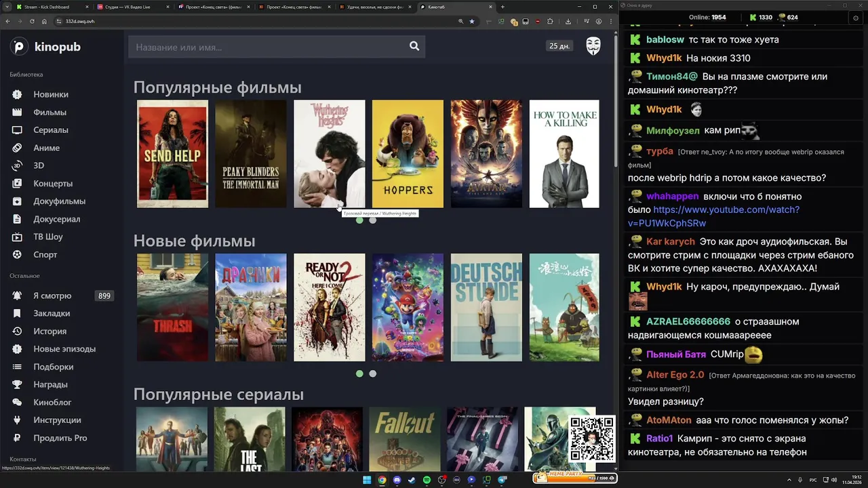Open Steam from the taskbar
Viewport: 868px width, 488px height.
point(412,480)
